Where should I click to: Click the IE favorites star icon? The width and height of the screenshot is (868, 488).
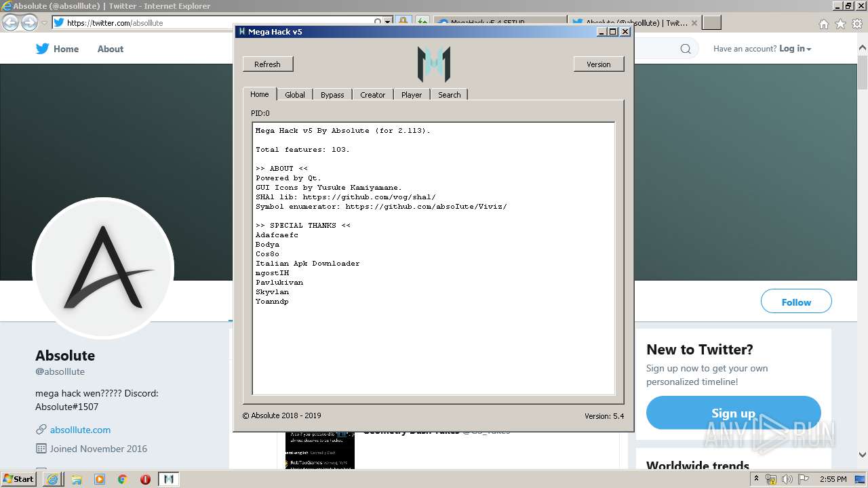tap(840, 23)
